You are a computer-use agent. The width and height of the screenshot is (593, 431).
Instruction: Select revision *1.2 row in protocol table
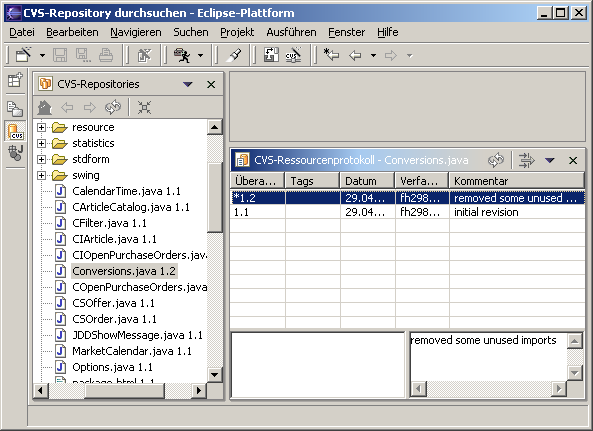click(x=407, y=198)
